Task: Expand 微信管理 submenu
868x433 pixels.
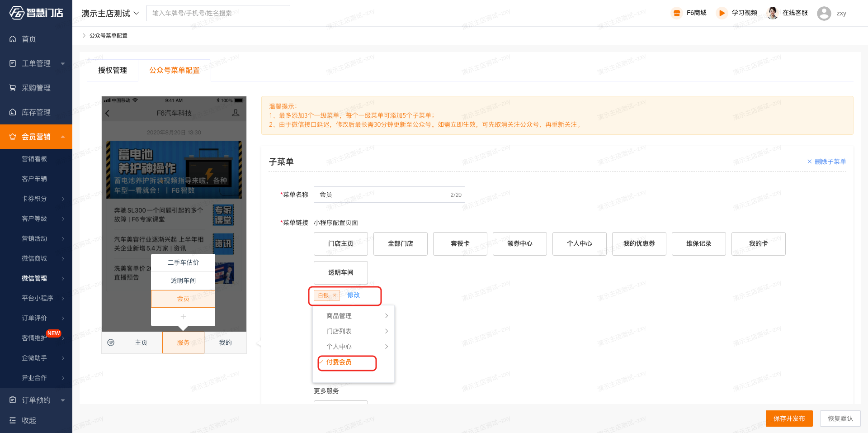Action: [63, 278]
